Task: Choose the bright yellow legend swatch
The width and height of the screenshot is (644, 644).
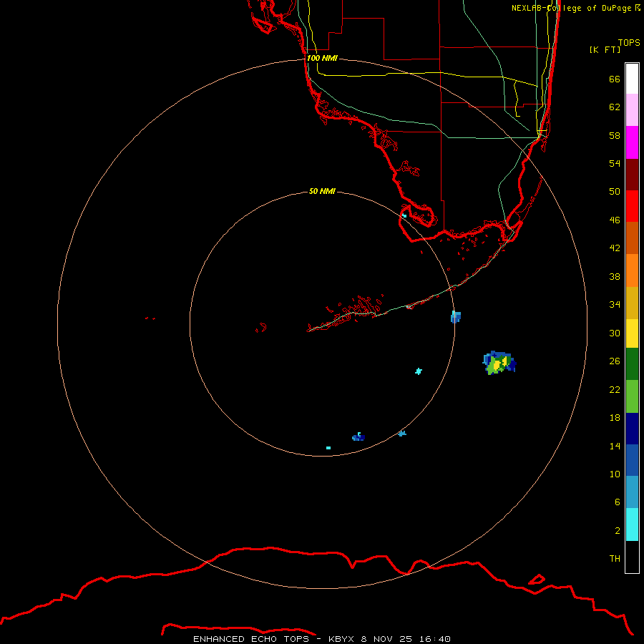Action: [x=632, y=333]
